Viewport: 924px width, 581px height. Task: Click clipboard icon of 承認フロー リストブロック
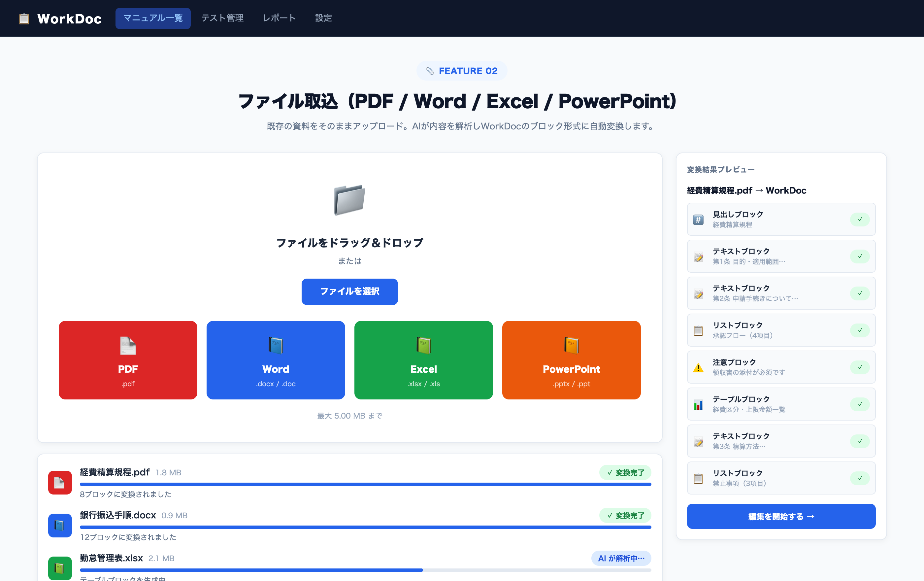click(698, 330)
